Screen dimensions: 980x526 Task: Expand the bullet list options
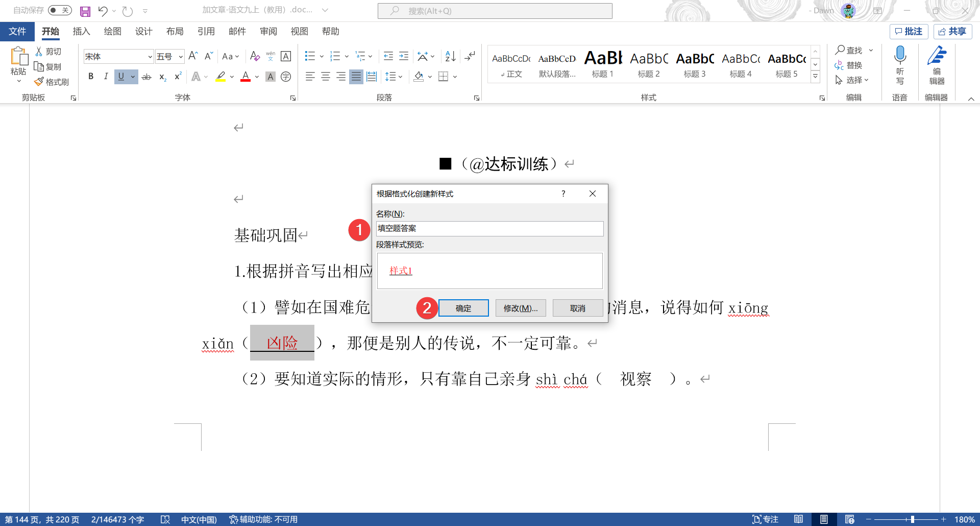[x=322, y=56]
